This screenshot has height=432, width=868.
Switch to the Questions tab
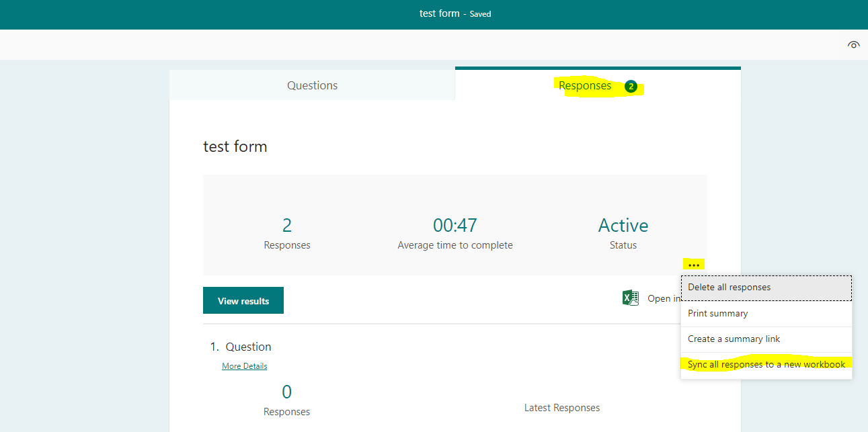pos(312,85)
